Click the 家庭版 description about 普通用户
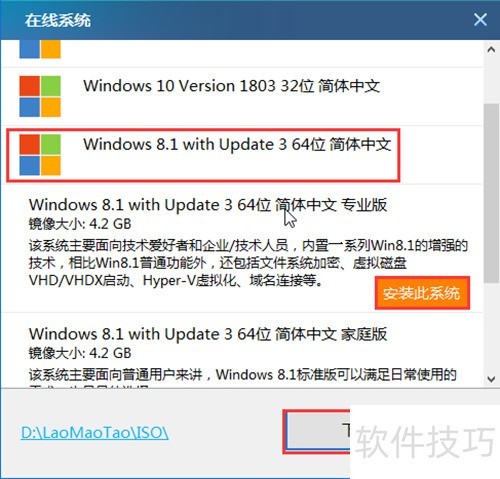Viewport: 500px width, 479px height. 243,375
